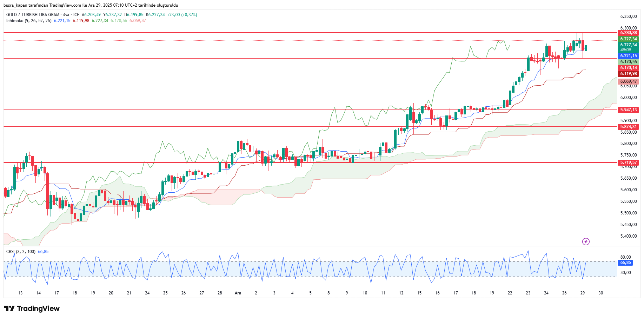Image resolution: width=644 pixels, height=319 pixels.
Task: Click the 'Ara' month label on time axis
Action: (x=238, y=293)
